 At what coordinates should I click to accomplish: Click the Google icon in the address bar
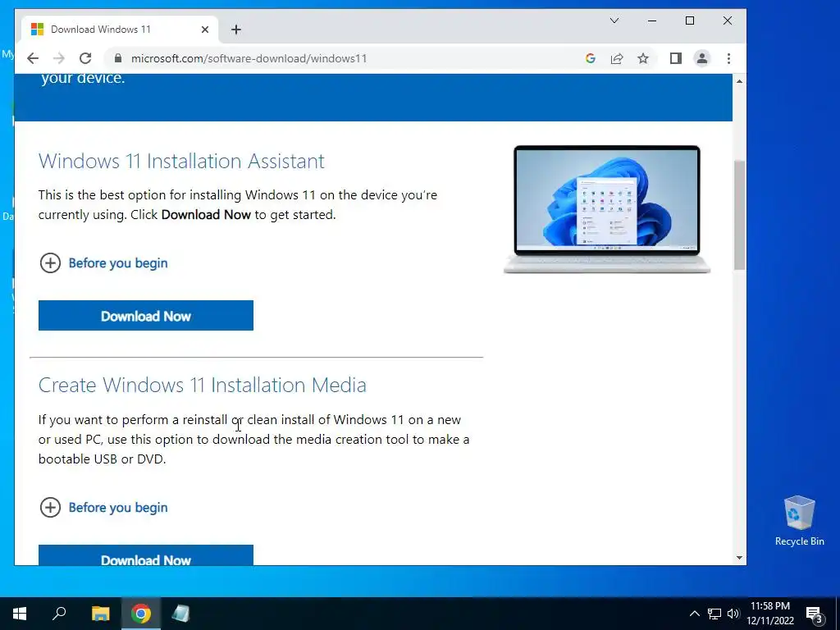[591, 58]
